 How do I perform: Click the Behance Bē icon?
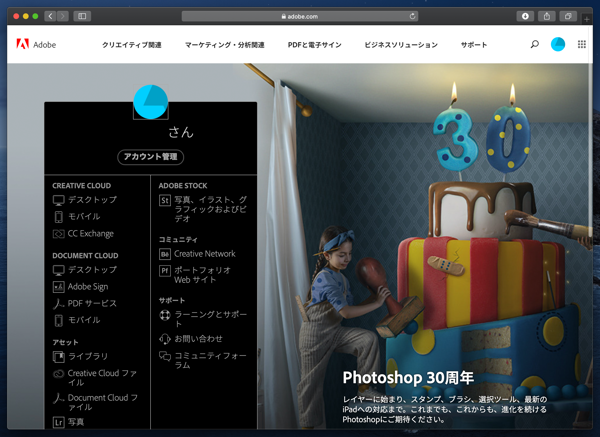pos(165,254)
